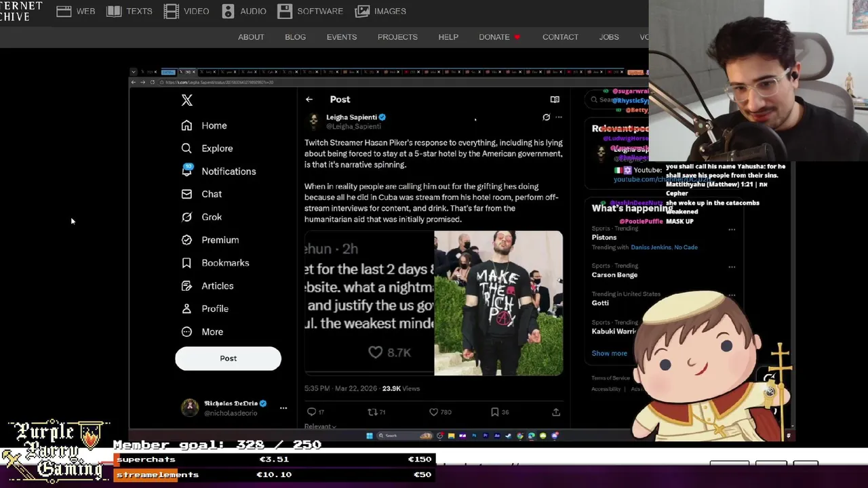The width and height of the screenshot is (868, 488).
Task: Open SOFTWARE section in Internet Archive bar
Action: [310, 11]
